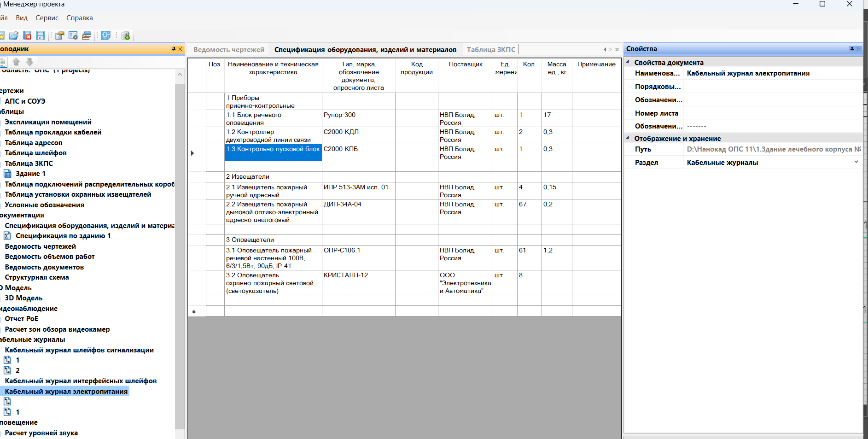Open the settings window icon with gear

[x=73, y=35]
